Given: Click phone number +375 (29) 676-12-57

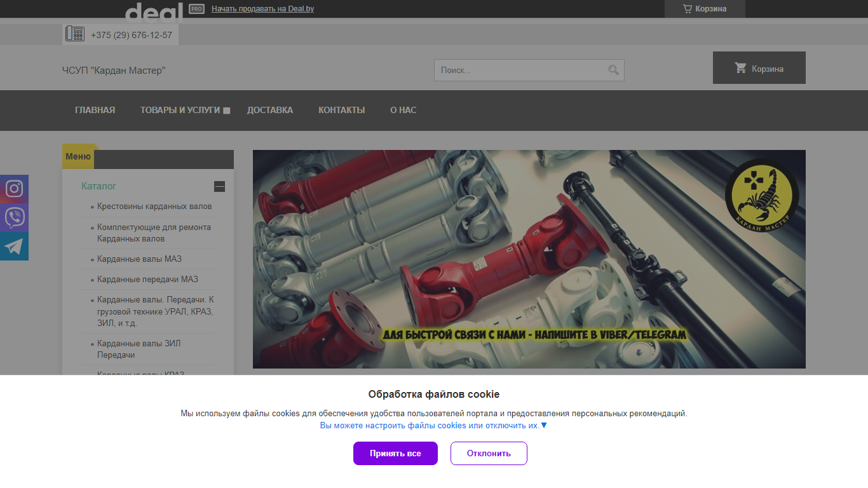Looking at the screenshot, I should pyautogui.click(x=132, y=35).
